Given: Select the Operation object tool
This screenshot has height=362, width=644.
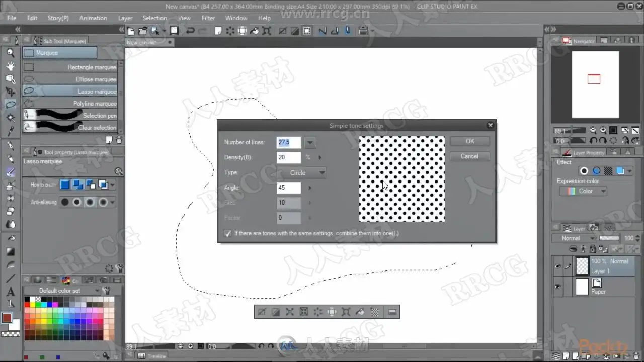Looking at the screenshot, I should click(10, 79).
